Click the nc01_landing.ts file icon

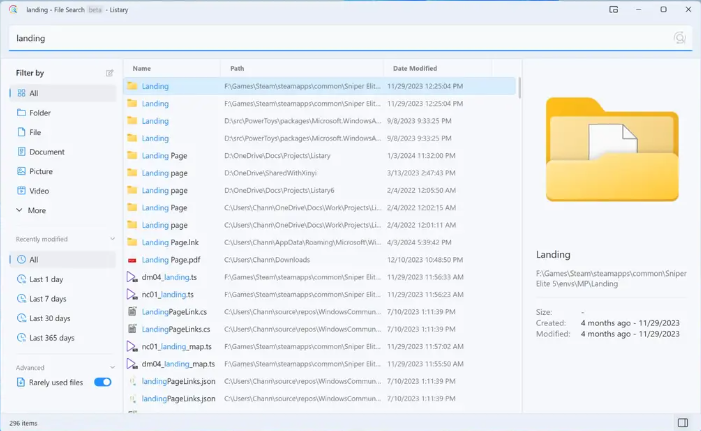coord(132,295)
